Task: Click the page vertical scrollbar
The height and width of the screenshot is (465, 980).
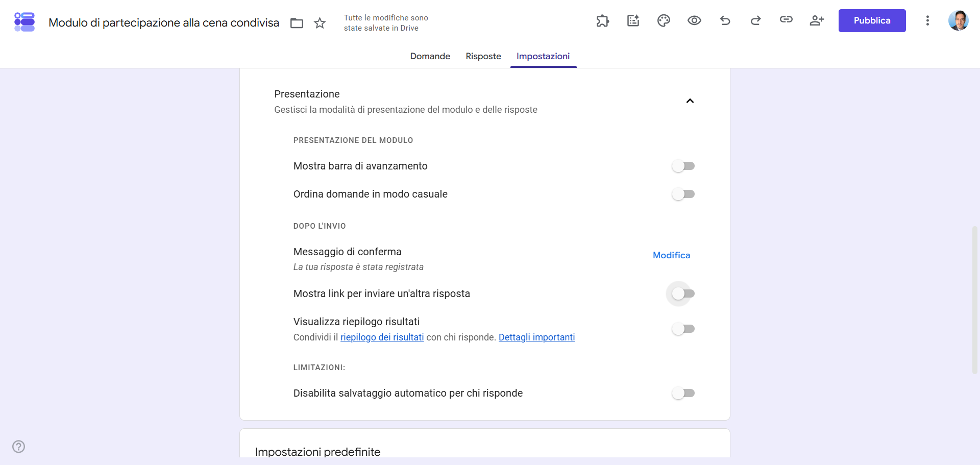Action: [x=975, y=300]
